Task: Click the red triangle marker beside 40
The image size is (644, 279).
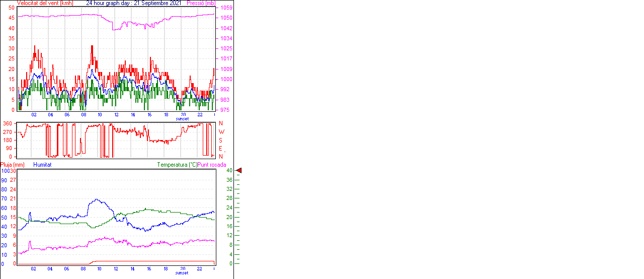Action: [239, 171]
